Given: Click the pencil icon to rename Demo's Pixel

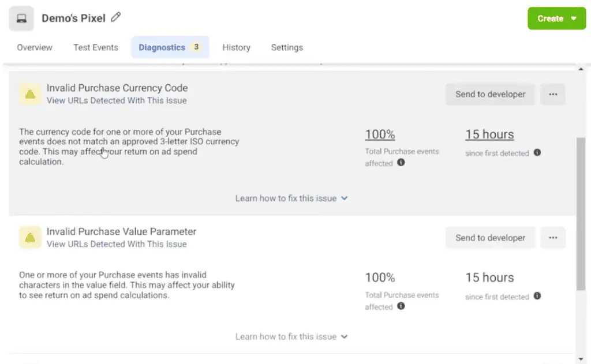Looking at the screenshot, I should (x=113, y=18).
